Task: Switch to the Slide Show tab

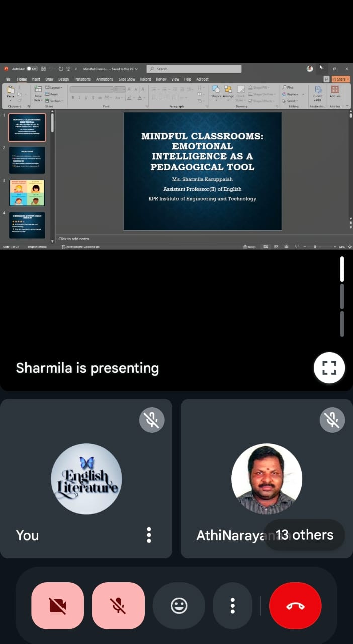Action: point(127,79)
